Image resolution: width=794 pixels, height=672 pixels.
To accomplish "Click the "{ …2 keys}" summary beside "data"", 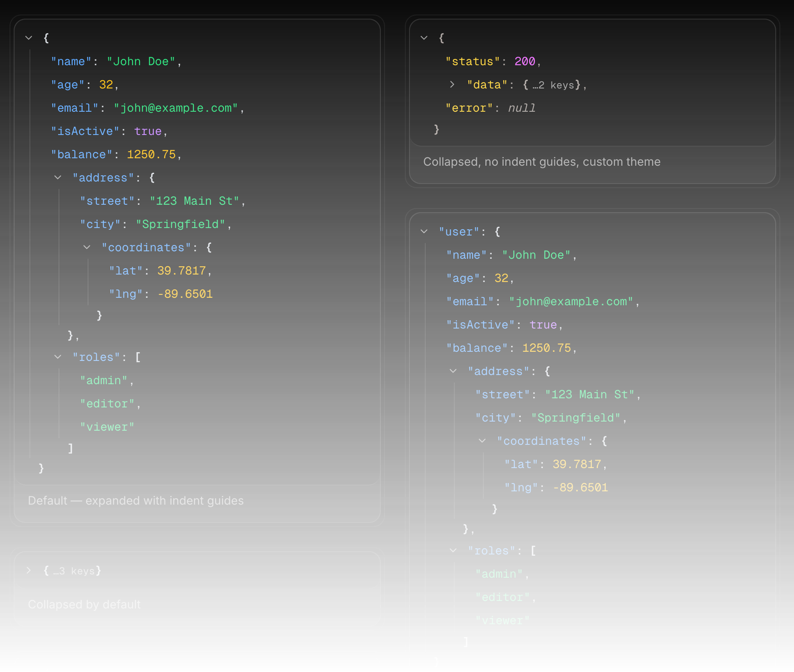I will 551,85.
